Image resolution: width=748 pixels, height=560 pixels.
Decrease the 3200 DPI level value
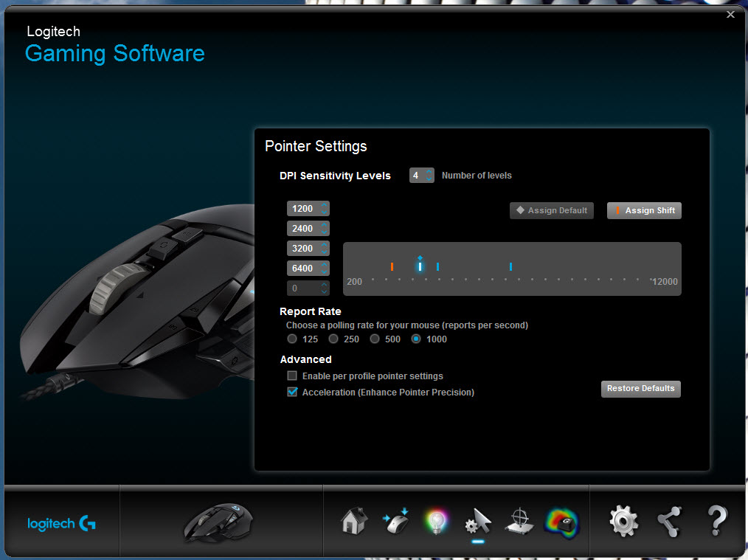click(324, 252)
